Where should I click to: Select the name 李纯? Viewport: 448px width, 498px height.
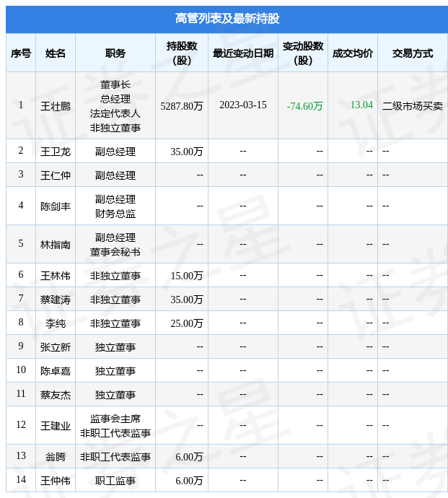56,323
